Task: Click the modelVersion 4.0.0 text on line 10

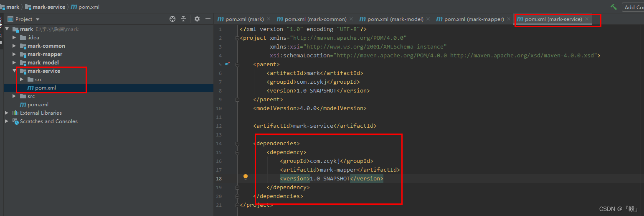Action: point(308,108)
